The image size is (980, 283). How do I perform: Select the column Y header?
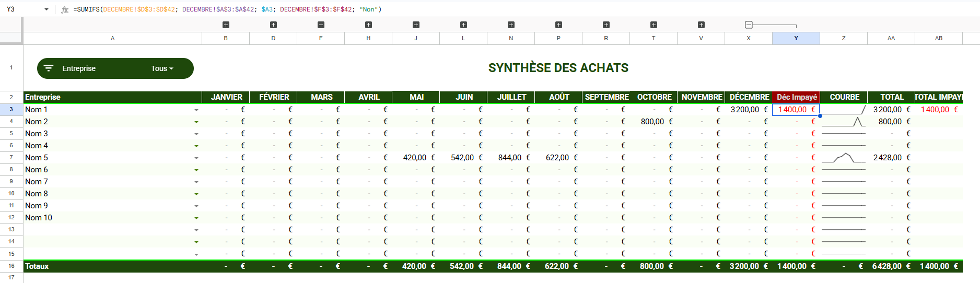[796, 38]
